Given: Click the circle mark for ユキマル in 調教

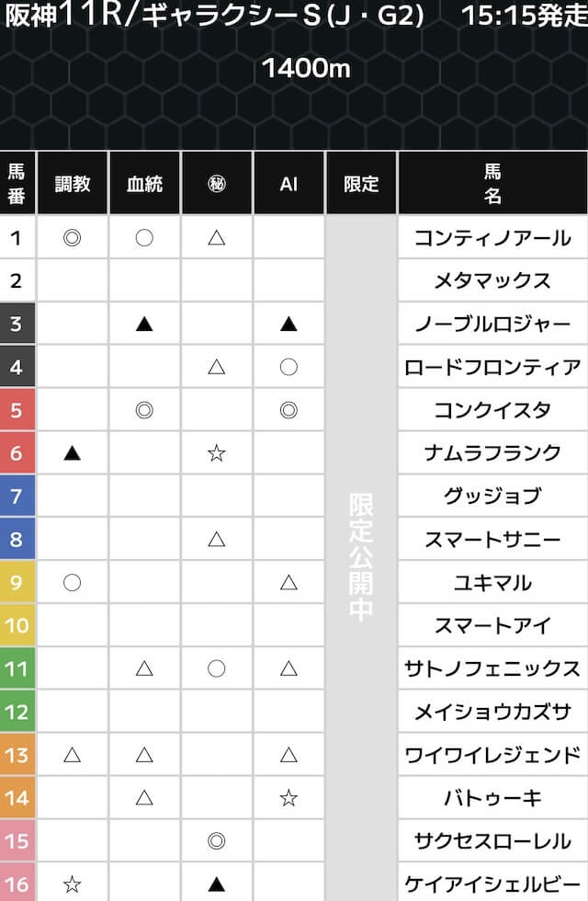Looking at the screenshot, I should [72, 582].
